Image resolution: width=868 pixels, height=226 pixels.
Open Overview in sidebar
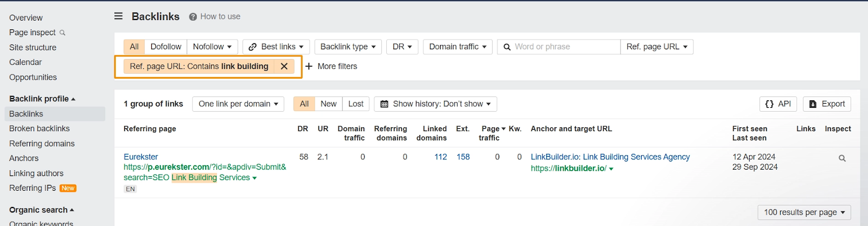[26, 18]
